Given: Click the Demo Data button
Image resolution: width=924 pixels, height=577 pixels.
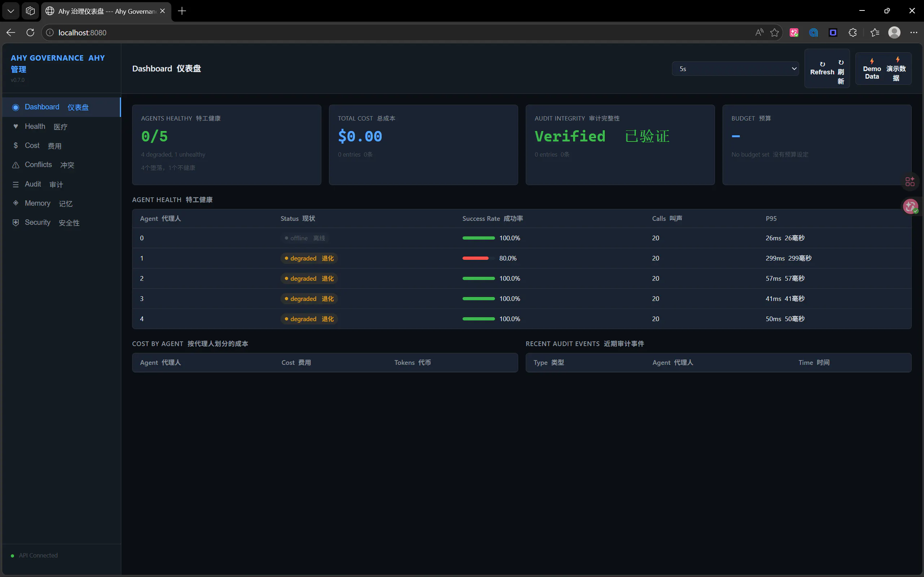Looking at the screenshot, I should coord(884,69).
